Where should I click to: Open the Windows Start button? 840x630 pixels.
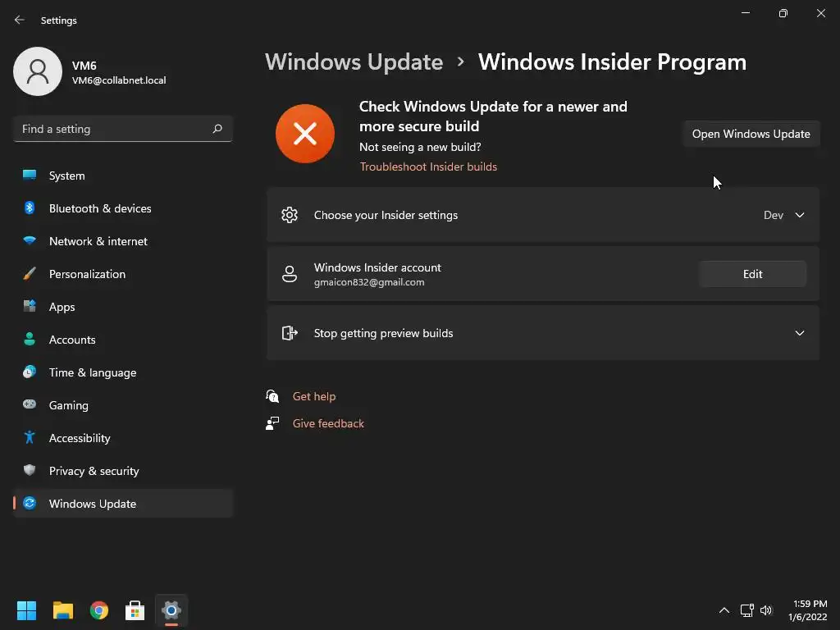click(x=26, y=610)
